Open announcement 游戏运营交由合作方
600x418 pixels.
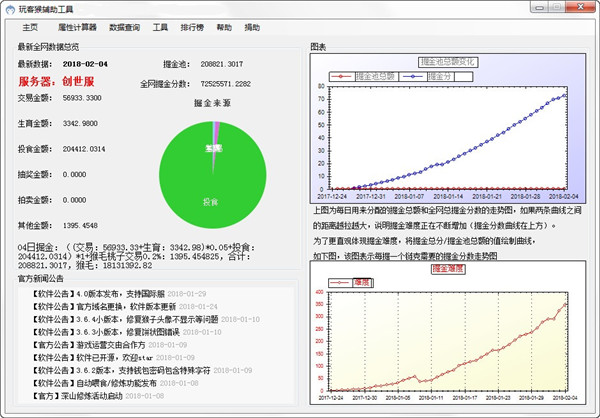pyautogui.click(x=109, y=345)
